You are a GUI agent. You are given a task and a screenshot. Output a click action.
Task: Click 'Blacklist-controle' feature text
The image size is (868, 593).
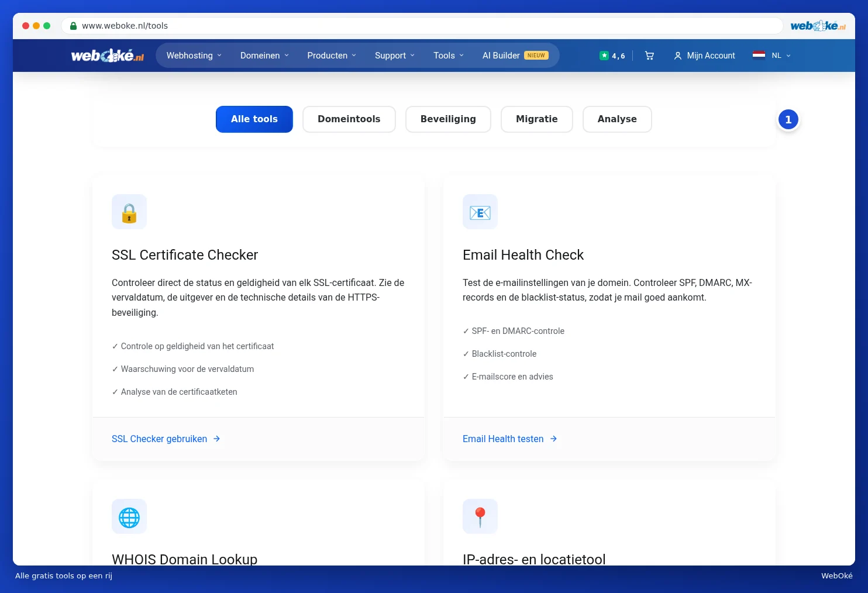tap(504, 354)
